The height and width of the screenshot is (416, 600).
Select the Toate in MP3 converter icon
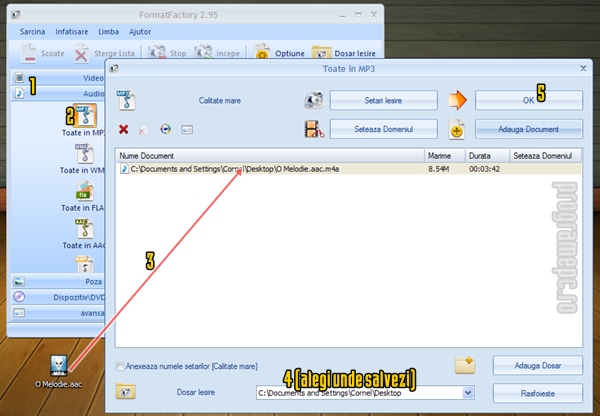coord(85,116)
